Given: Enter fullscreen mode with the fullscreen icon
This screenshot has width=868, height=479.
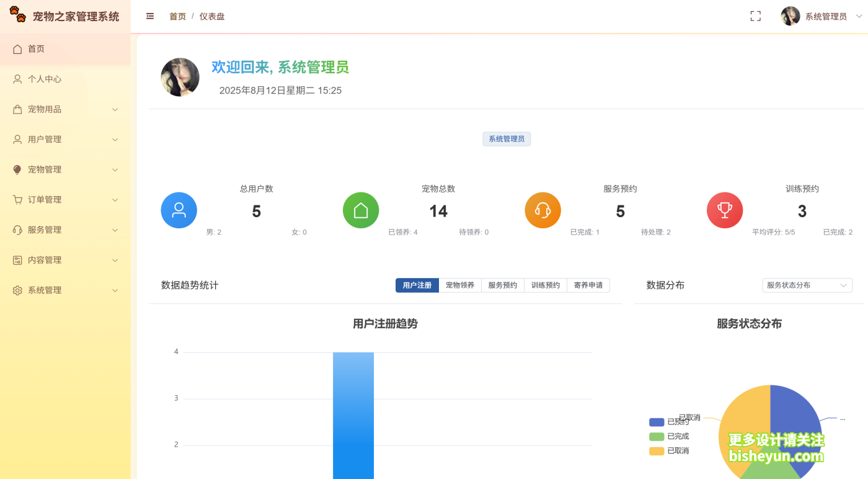Looking at the screenshot, I should click(755, 16).
